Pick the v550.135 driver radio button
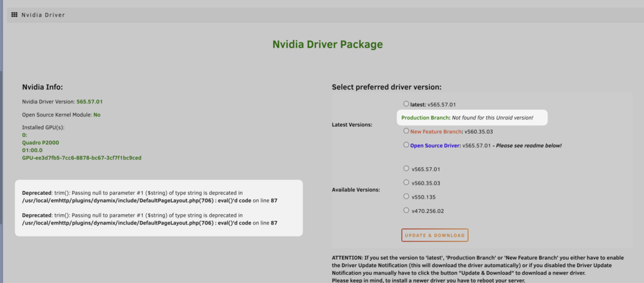 pyautogui.click(x=406, y=196)
